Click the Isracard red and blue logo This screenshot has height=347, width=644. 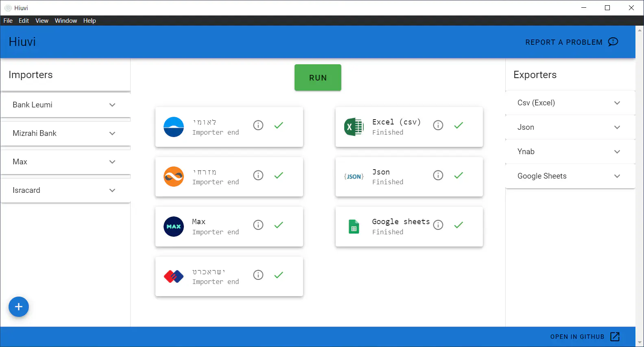[x=174, y=277]
